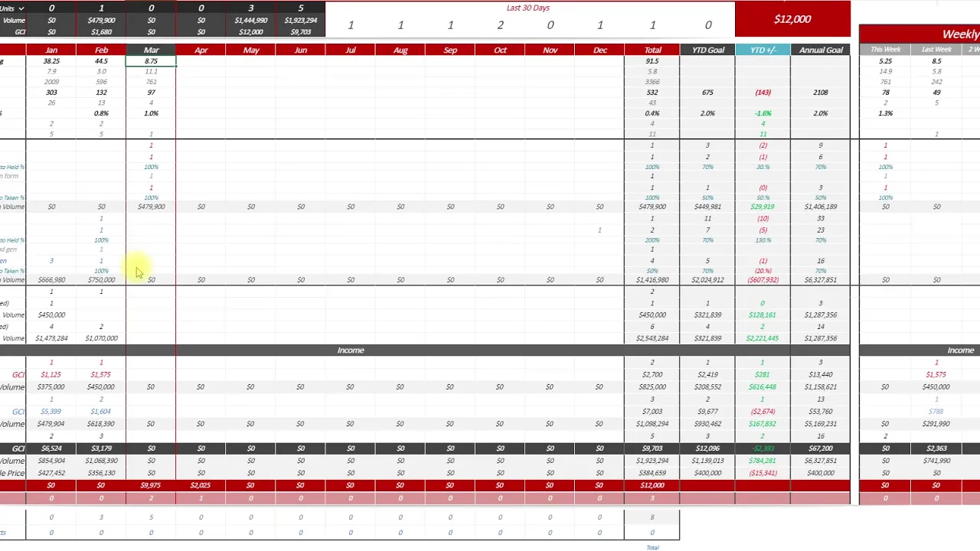The image size is (980, 551).
Task: Select the Jun month column header
Action: (301, 51)
